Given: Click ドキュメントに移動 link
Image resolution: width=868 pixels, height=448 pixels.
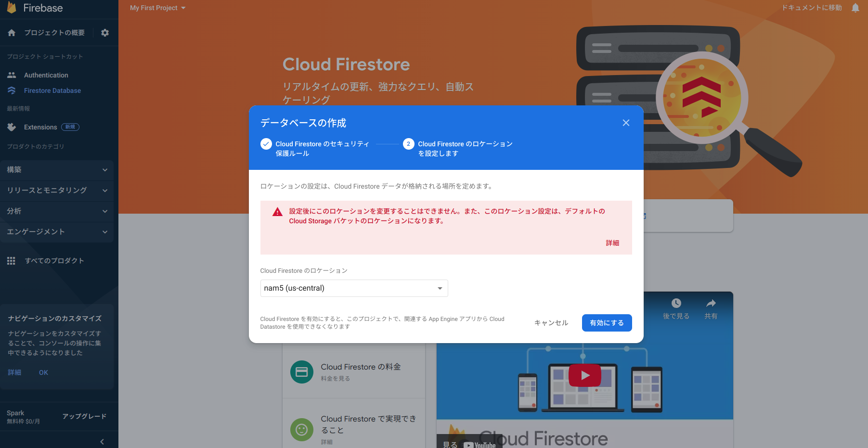Looking at the screenshot, I should 812,8.
